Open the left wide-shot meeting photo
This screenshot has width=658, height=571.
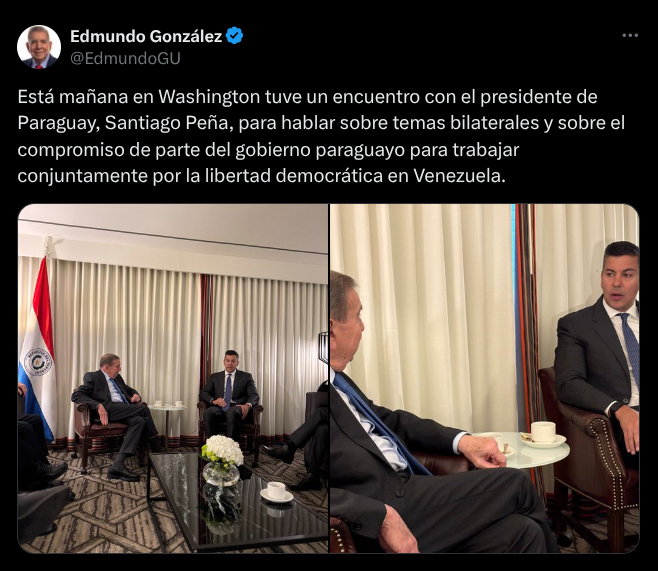[173, 378]
